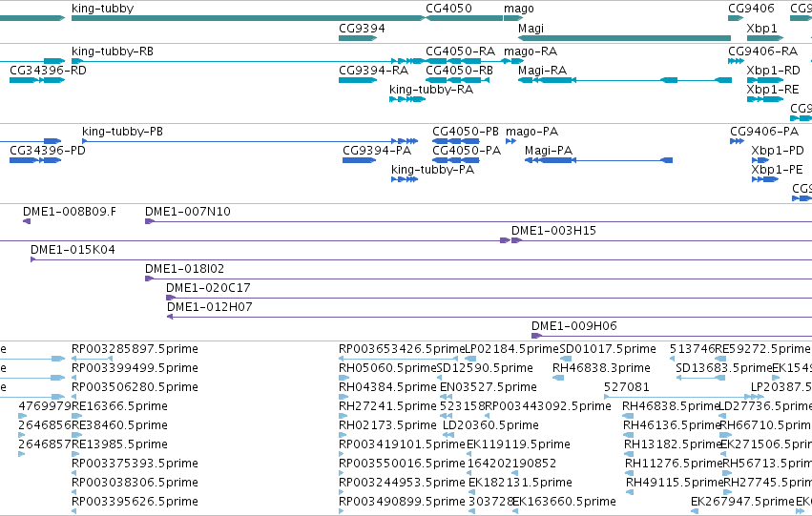The width and height of the screenshot is (812, 516).
Task: Click the Xbp1 gene arrow glyph
Action: point(765,38)
